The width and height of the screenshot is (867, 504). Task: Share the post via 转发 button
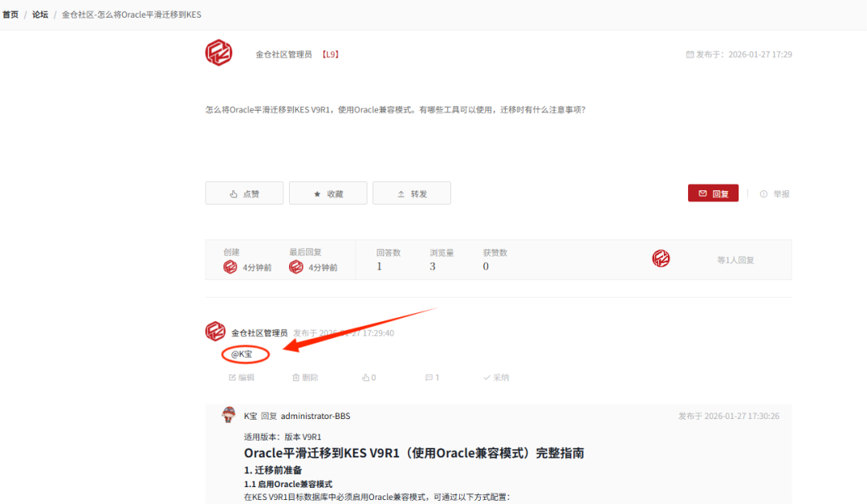click(x=412, y=193)
